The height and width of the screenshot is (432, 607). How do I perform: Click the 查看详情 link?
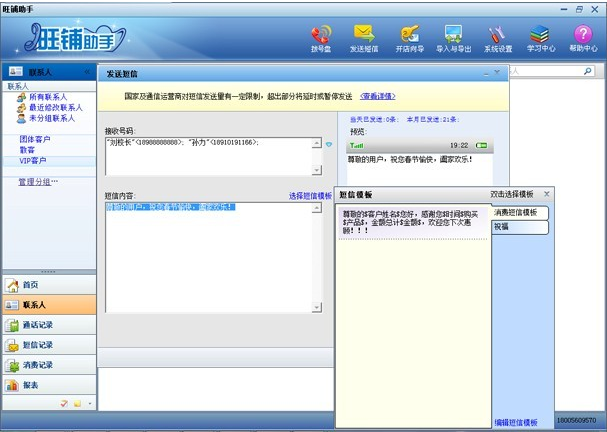pyautogui.click(x=376, y=96)
